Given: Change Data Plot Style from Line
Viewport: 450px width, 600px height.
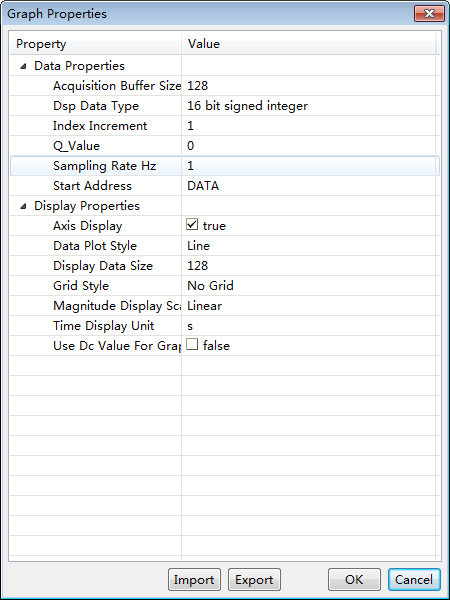Looking at the screenshot, I should point(308,246).
